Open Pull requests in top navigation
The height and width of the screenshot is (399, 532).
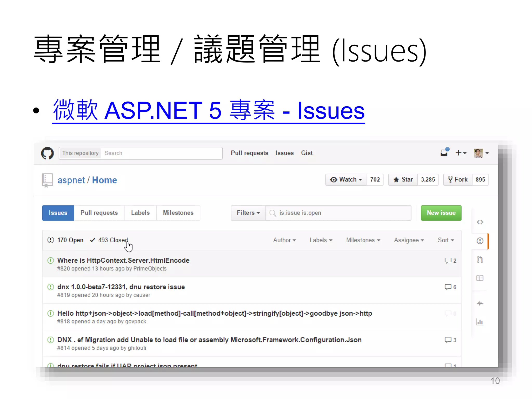(x=249, y=153)
